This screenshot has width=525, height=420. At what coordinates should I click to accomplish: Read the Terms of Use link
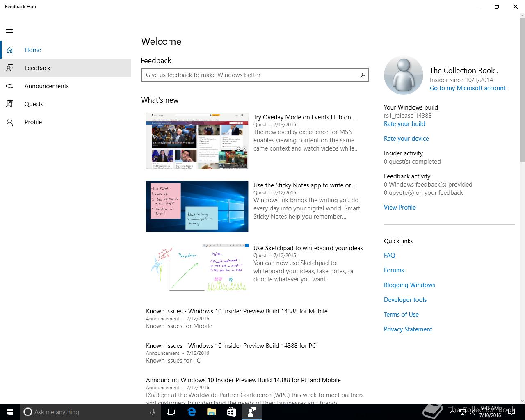[x=401, y=315]
